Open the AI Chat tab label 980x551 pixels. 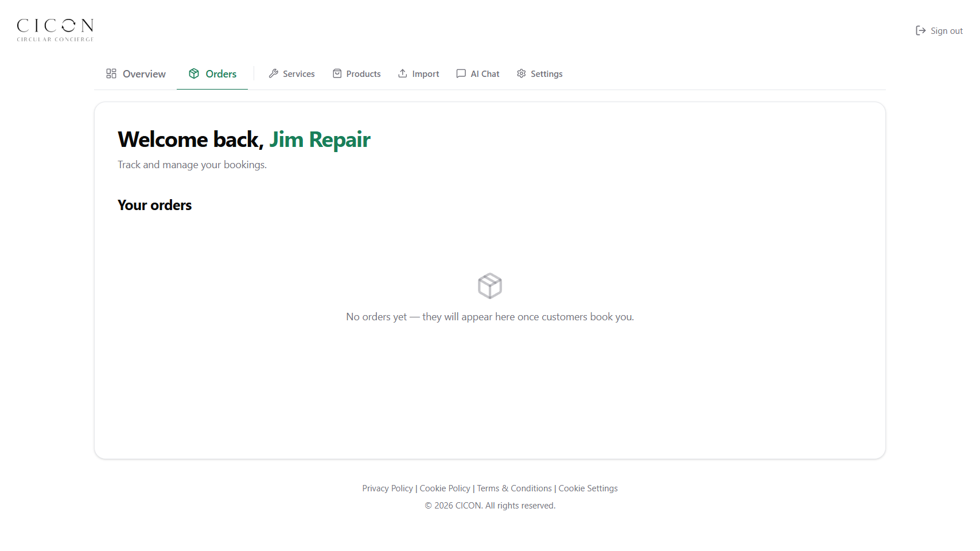point(485,74)
